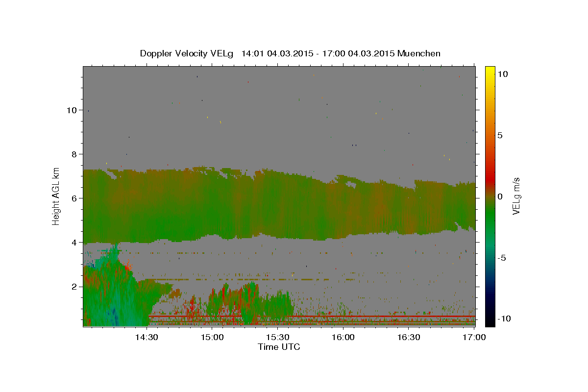This screenshot has height=392, width=588.
Task: Click the '16:00' time axis label
Action: click(343, 337)
